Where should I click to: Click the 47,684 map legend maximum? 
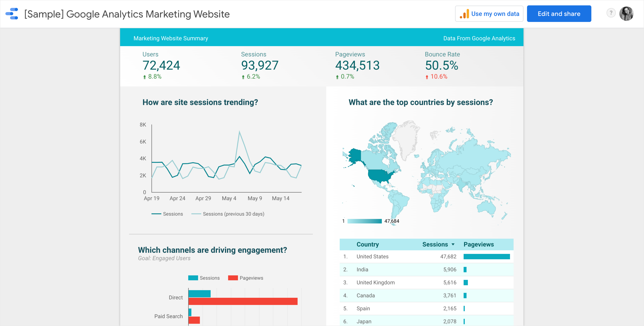click(x=392, y=221)
